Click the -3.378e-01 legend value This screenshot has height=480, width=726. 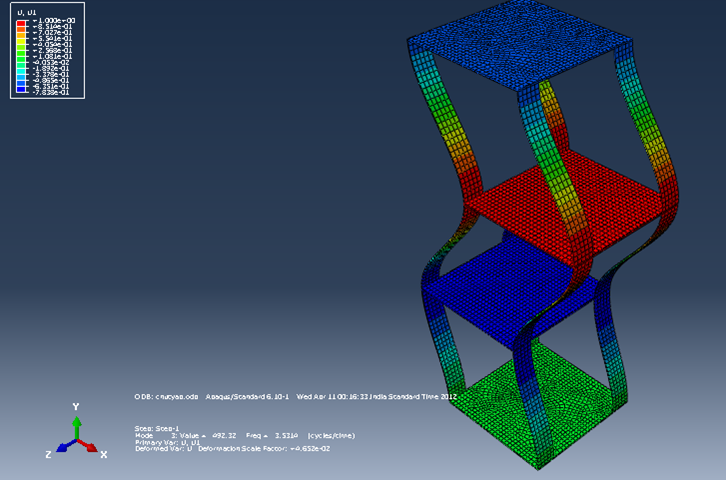[51, 75]
